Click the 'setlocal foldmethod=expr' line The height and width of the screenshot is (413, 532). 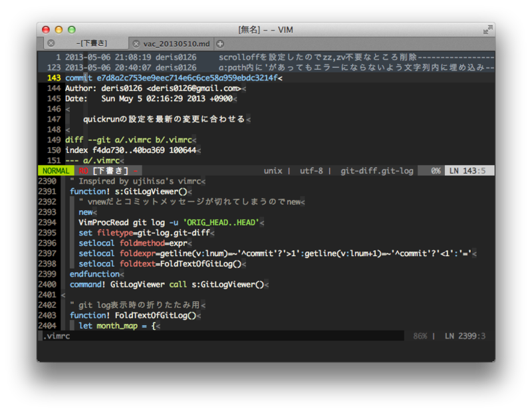point(133,243)
